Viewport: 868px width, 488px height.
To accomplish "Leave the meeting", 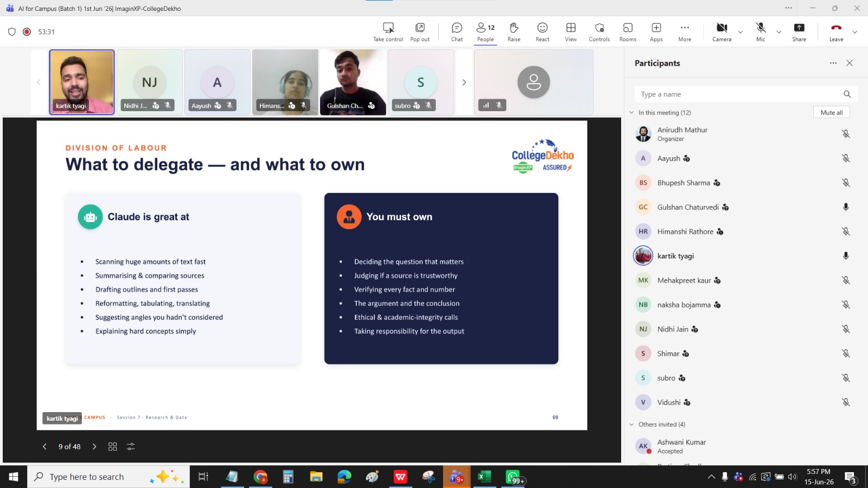I will pyautogui.click(x=836, y=31).
